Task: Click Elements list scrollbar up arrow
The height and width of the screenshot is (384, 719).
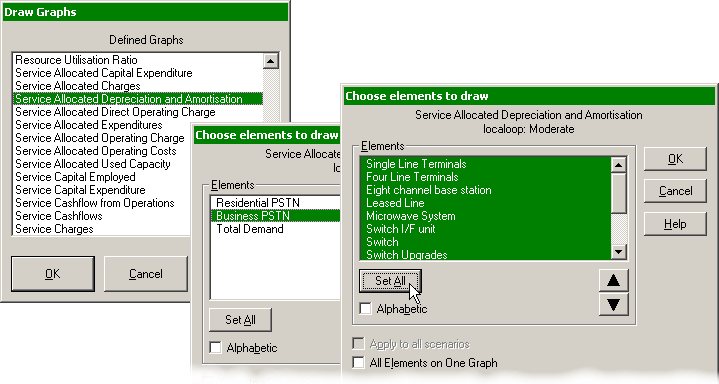Action: click(619, 165)
